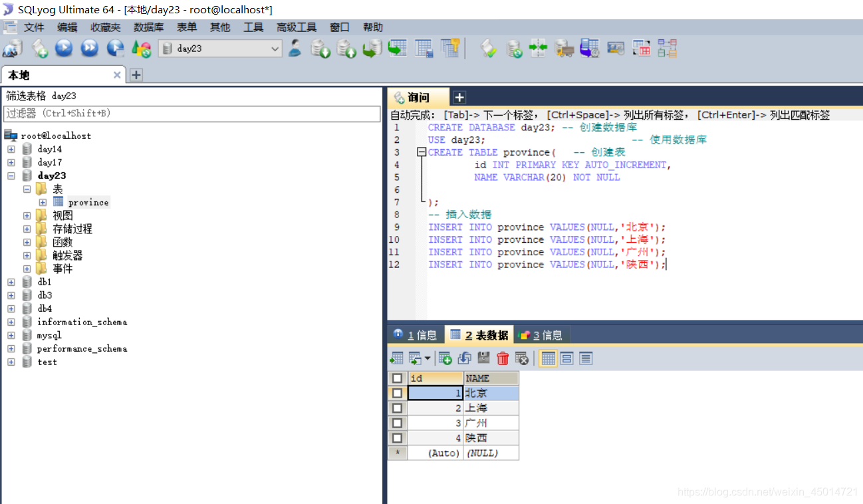Click the restore from SQL dump icon
This screenshot has height=504, width=863.
pyautogui.click(x=372, y=48)
